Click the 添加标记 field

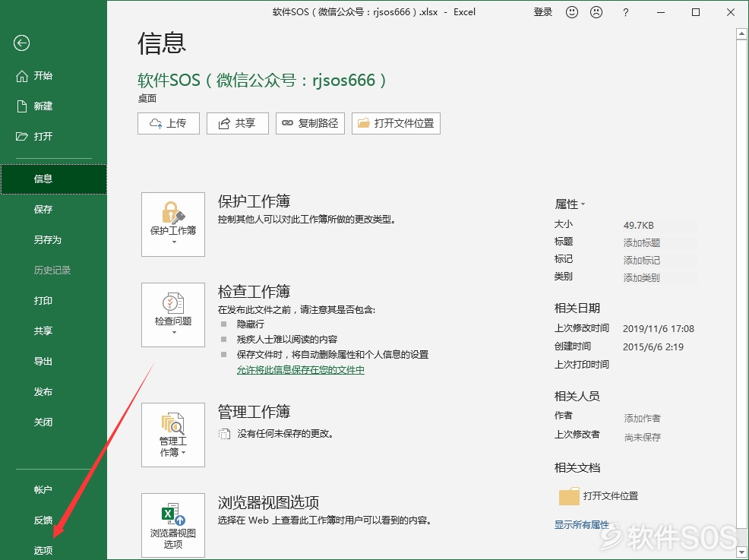[659, 261]
